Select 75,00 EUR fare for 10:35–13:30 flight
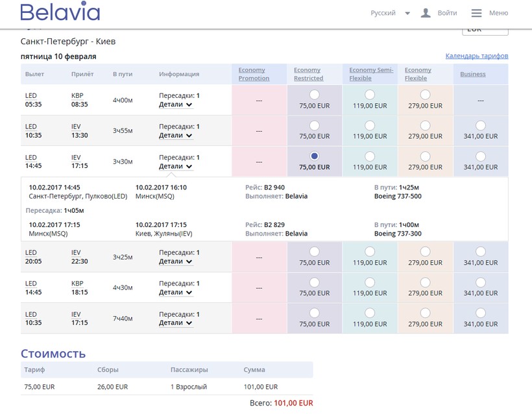Image resolution: width=532 pixels, height=414 pixels. point(314,125)
